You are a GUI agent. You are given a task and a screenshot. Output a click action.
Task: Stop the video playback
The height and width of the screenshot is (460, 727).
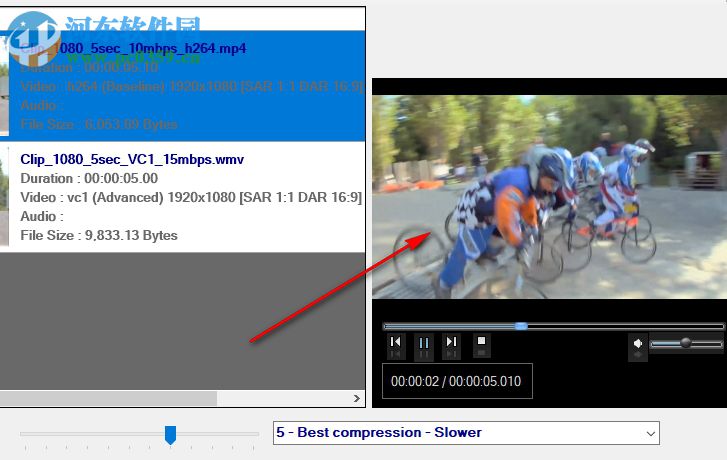(482, 345)
